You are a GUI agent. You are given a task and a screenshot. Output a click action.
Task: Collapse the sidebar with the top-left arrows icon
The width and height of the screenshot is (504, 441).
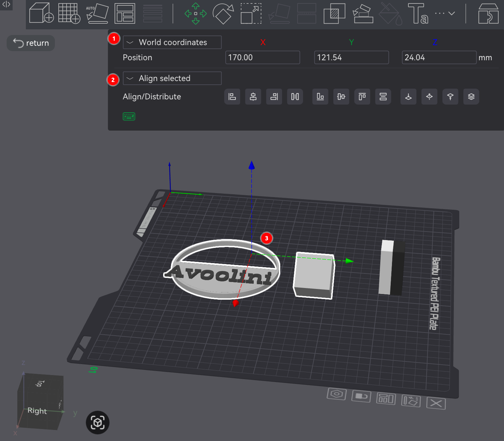(x=6, y=4)
